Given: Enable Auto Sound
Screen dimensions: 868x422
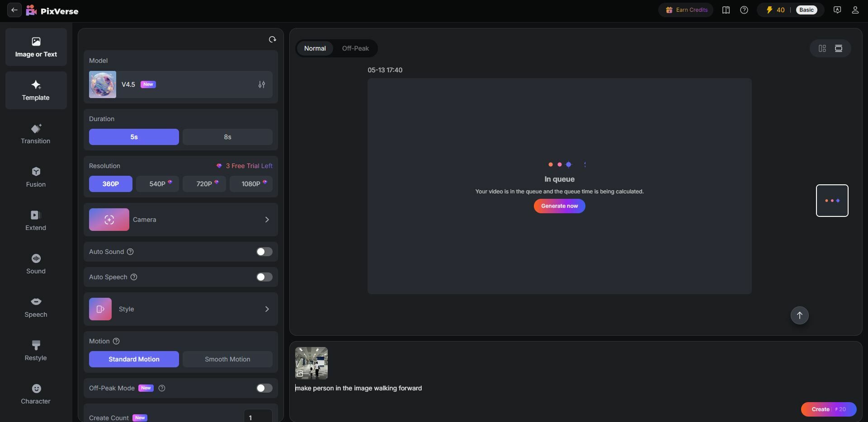Looking at the screenshot, I should tap(264, 252).
